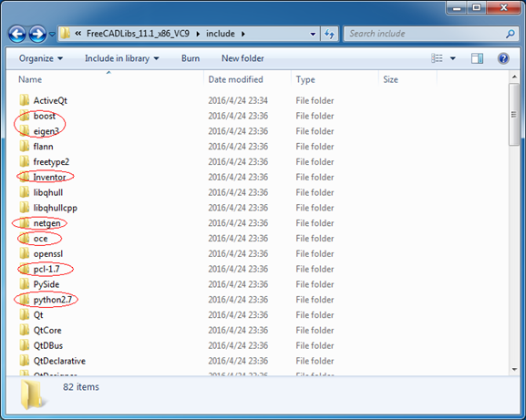Select the Inventor folder

pyautogui.click(x=49, y=177)
